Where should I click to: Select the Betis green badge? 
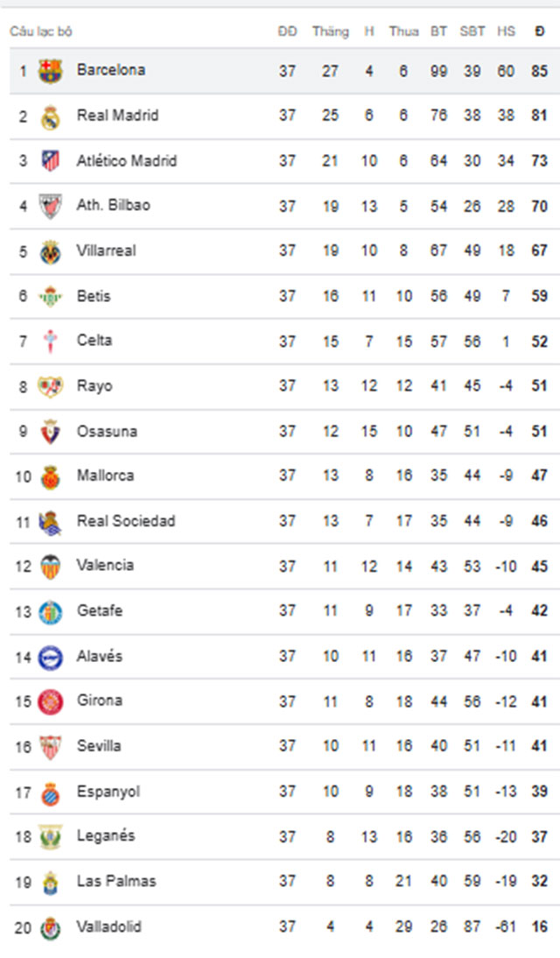(x=50, y=296)
